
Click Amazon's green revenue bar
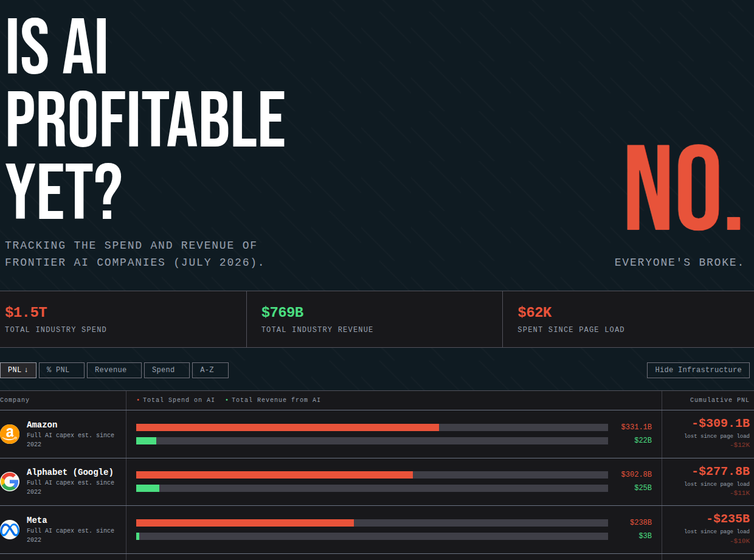click(x=146, y=441)
